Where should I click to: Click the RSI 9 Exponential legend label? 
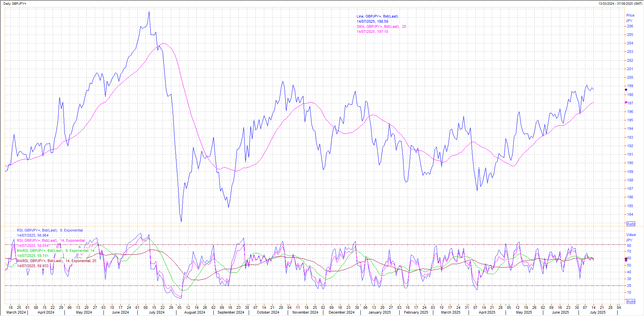pyautogui.click(x=50, y=231)
